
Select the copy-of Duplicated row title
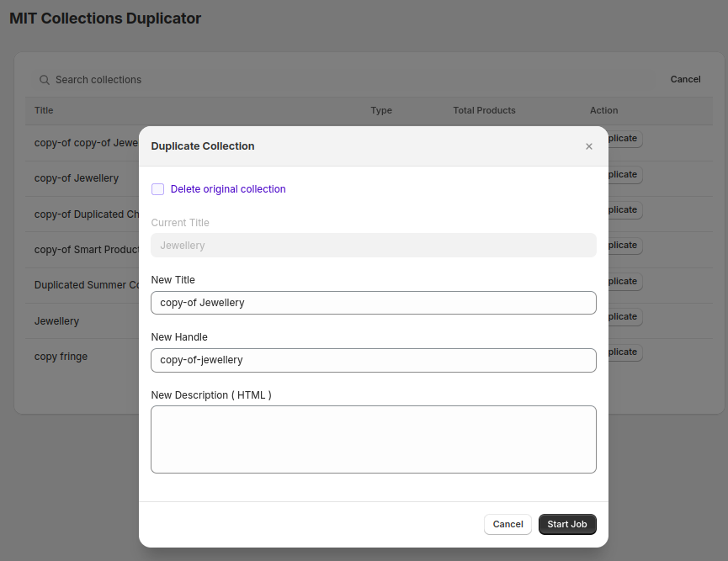point(87,214)
